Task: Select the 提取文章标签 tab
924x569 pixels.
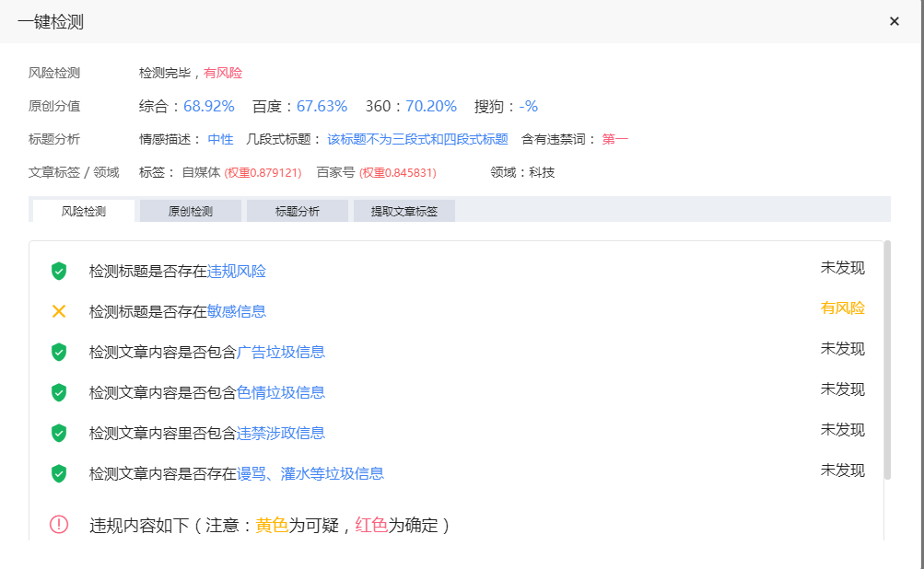Action: [x=404, y=211]
